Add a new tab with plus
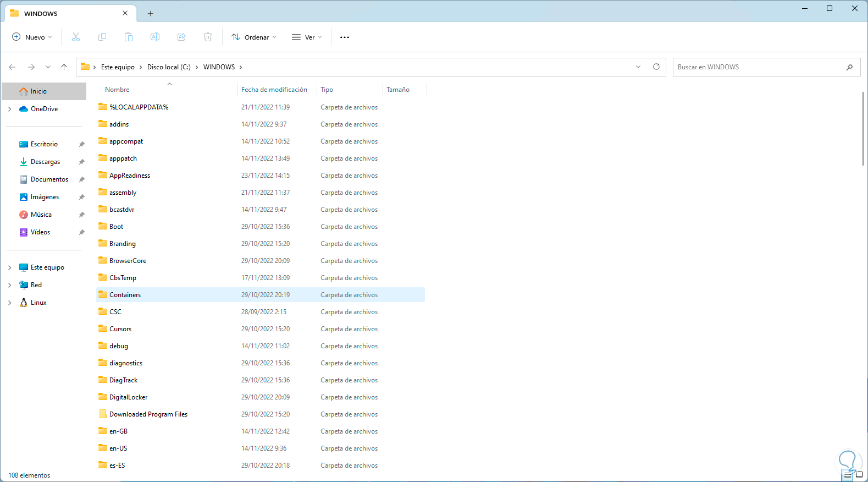Image resolution: width=868 pixels, height=482 pixels. [x=150, y=13]
